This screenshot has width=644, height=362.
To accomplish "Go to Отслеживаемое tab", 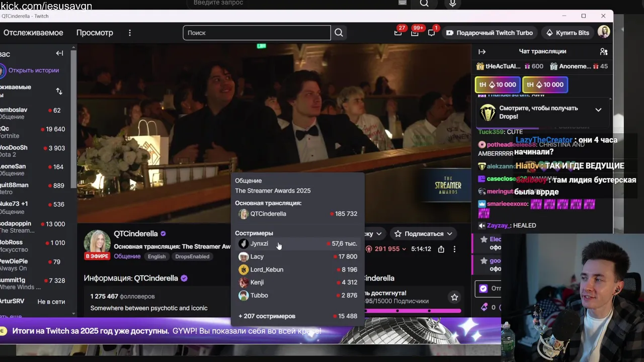I will point(33,33).
